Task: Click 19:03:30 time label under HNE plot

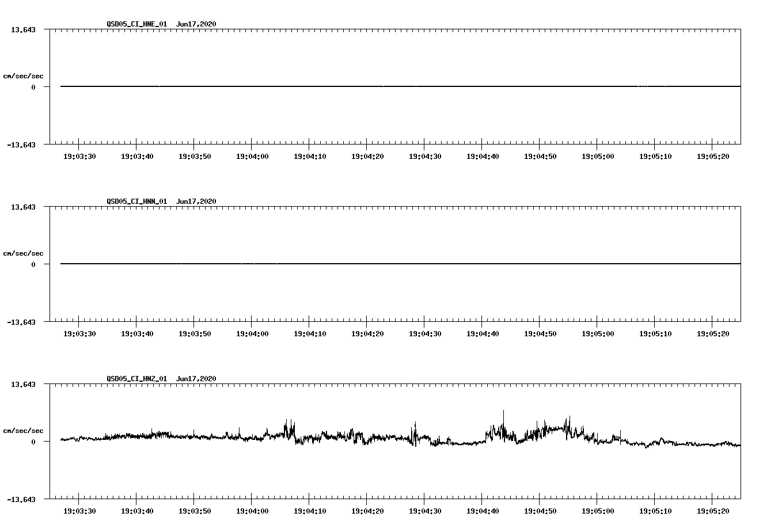Action: point(79,156)
